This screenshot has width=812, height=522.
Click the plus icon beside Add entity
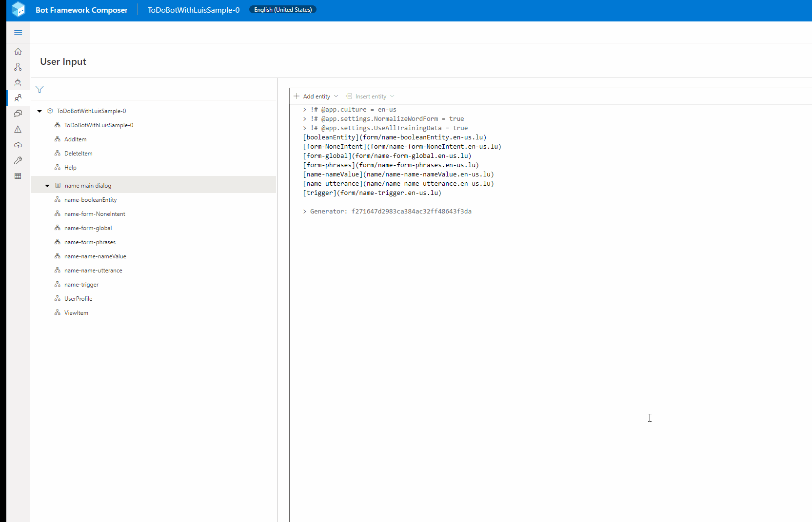click(x=297, y=96)
